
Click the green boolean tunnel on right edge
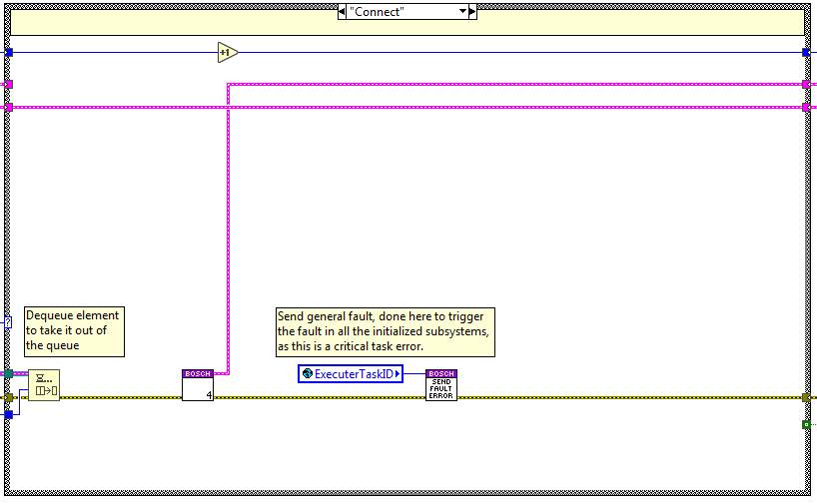(x=806, y=425)
